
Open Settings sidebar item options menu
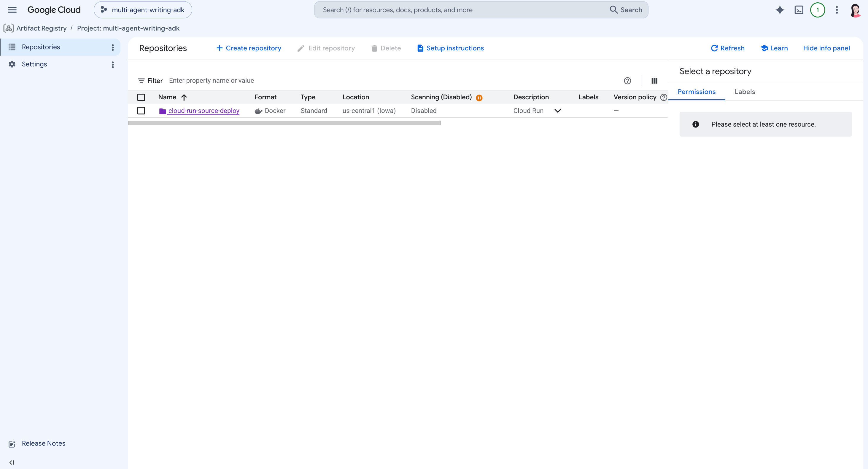click(x=113, y=65)
